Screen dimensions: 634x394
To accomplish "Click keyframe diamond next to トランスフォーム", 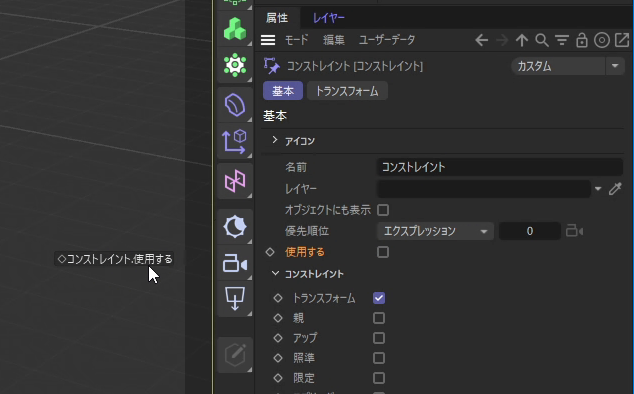I will (278, 298).
